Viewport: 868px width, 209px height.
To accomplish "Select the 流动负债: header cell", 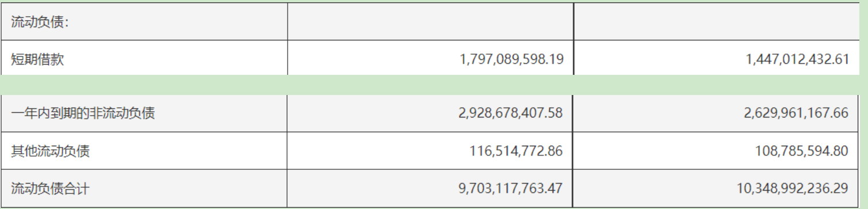I will click(147, 22).
